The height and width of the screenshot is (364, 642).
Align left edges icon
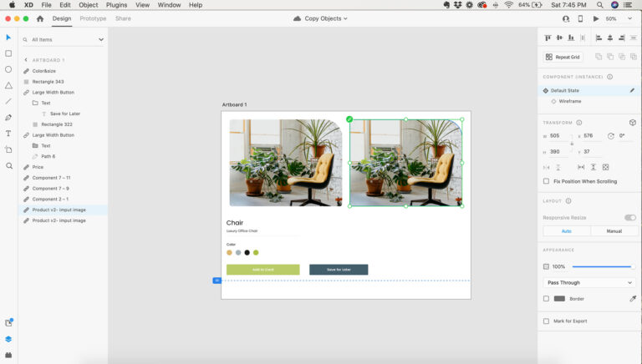[599, 38]
